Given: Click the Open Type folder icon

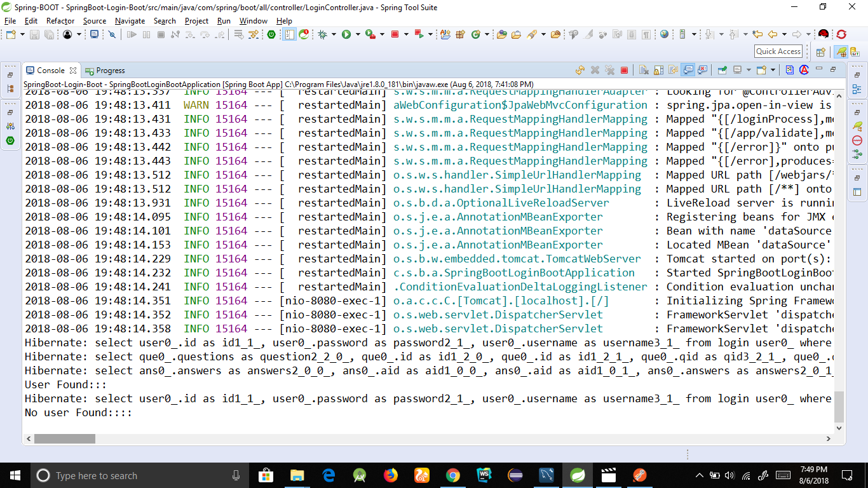Looking at the screenshot, I should [x=501, y=34].
